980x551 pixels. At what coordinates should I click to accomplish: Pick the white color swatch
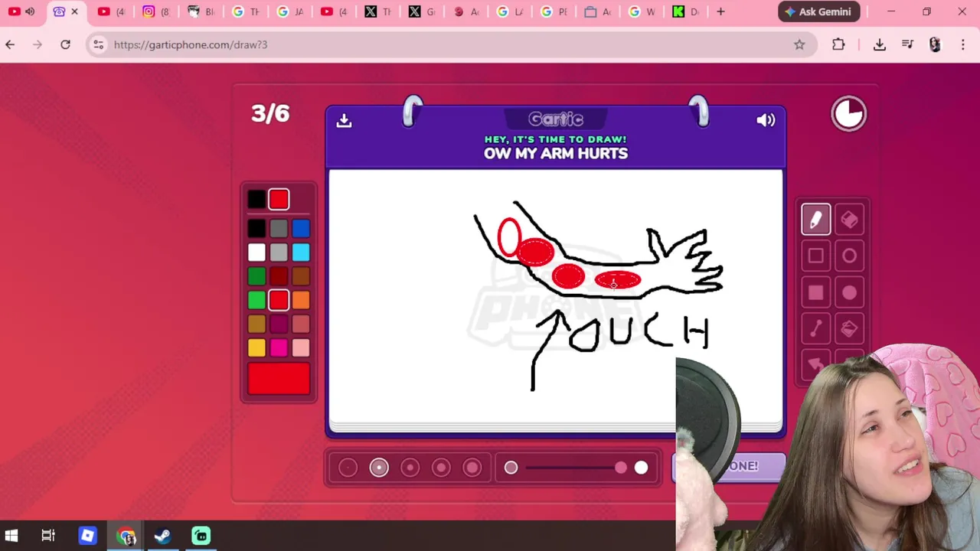click(256, 252)
